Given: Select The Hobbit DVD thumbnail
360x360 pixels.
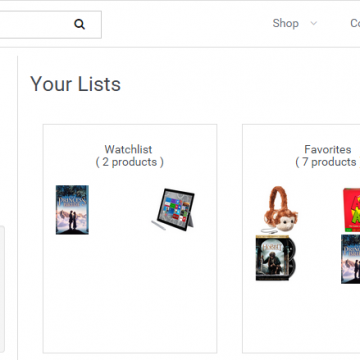Looking at the screenshot, I should coord(276,258).
